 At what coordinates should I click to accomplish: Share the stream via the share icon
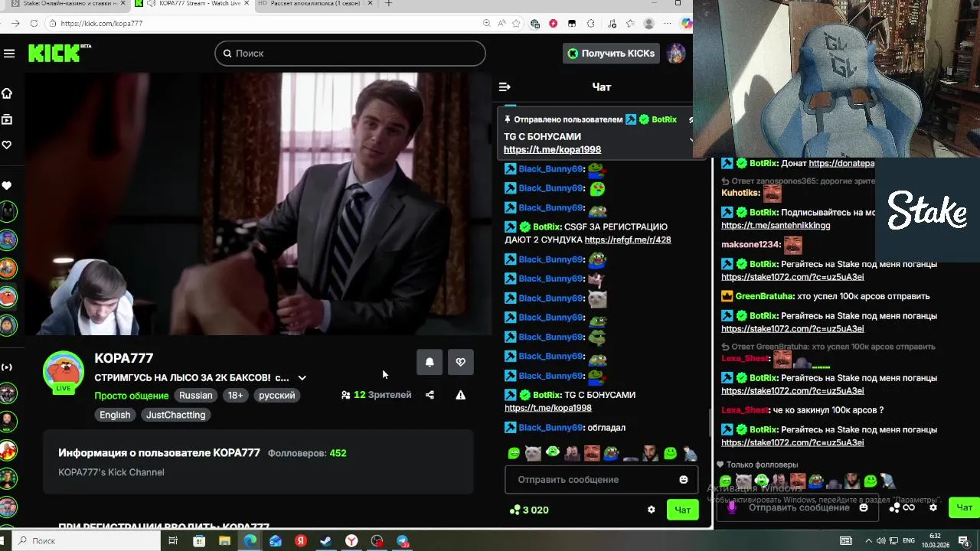click(x=430, y=395)
